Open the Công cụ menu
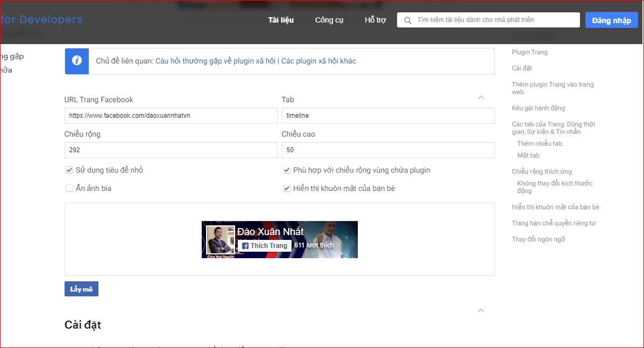Viewport: 644px width, 348px height. click(x=329, y=20)
